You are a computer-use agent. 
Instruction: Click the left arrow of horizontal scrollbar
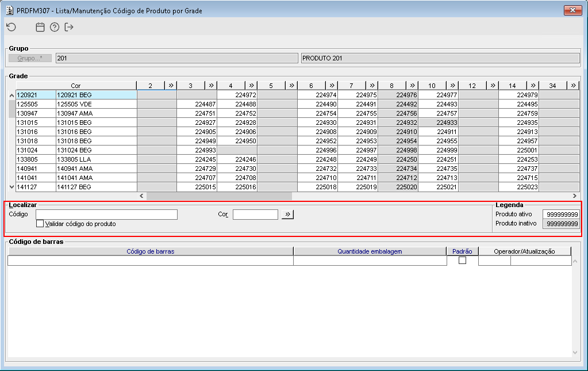click(x=141, y=196)
